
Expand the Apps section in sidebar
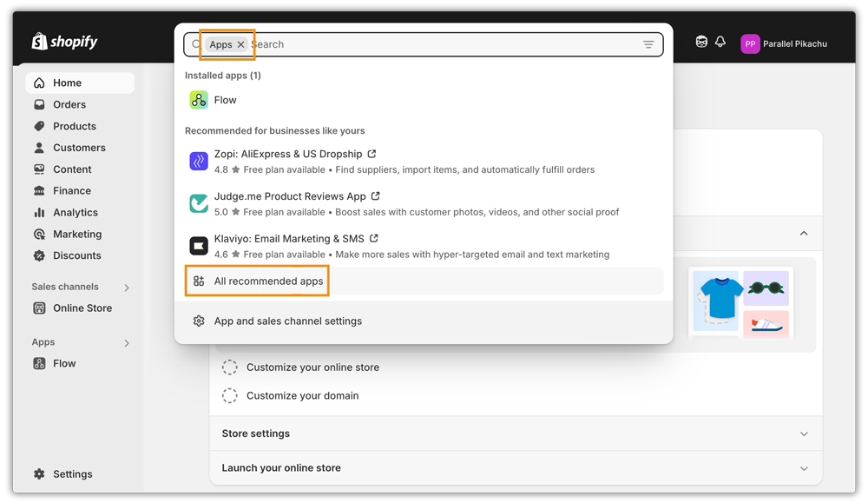[x=127, y=343]
